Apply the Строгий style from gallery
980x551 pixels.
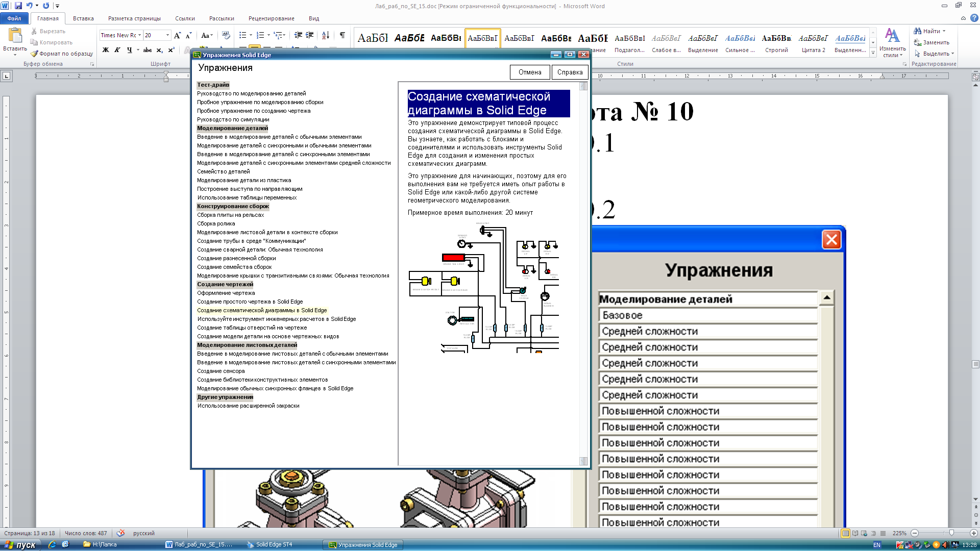[x=776, y=42]
